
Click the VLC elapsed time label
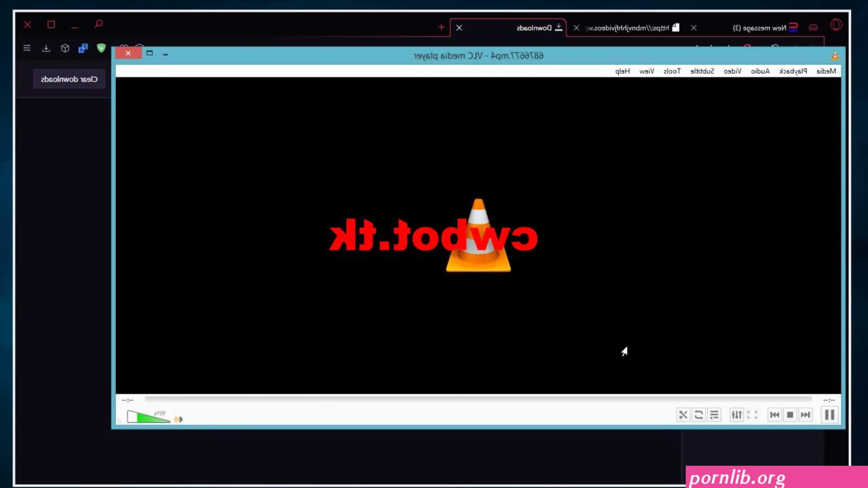coord(829,400)
